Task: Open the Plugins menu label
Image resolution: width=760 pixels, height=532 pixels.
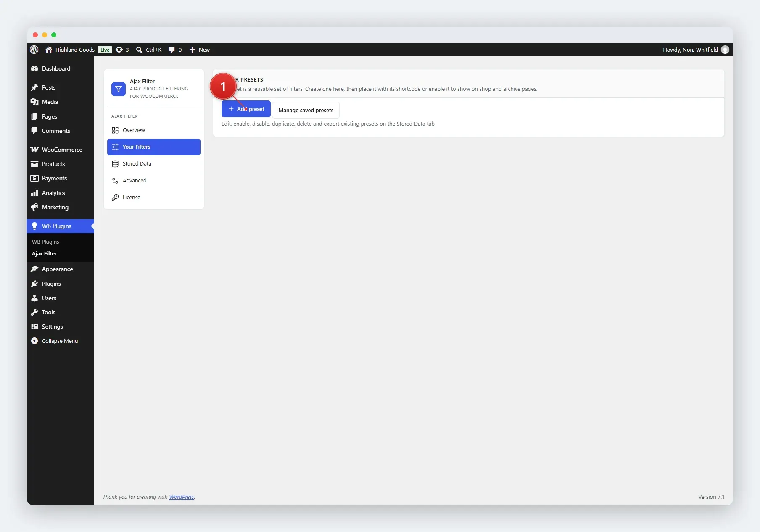Action: pyautogui.click(x=51, y=284)
